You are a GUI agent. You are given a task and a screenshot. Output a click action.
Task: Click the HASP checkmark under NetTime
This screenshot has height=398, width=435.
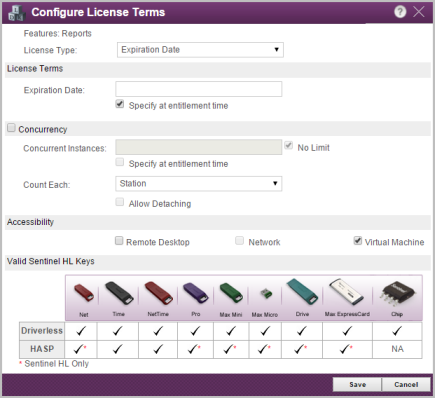pyautogui.click(x=158, y=349)
